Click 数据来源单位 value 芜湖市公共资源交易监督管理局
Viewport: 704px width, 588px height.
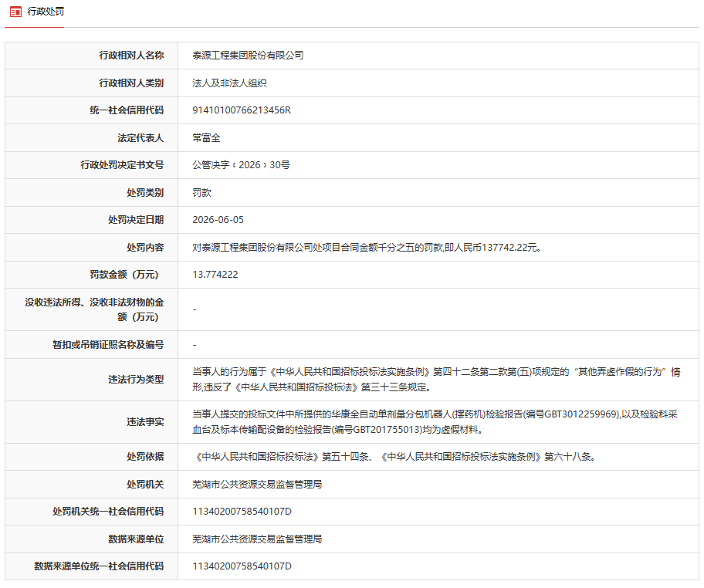257,539
